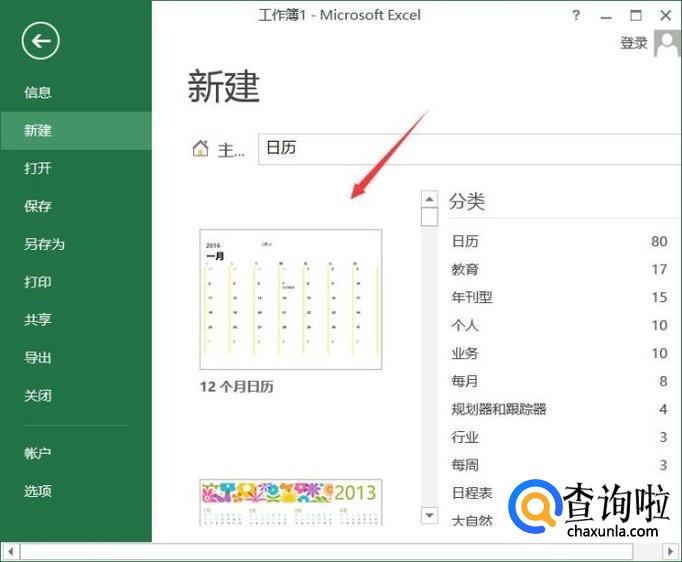Minimize the Excel window
The width and height of the screenshot is (682, 562).
(x=606, y=17)
